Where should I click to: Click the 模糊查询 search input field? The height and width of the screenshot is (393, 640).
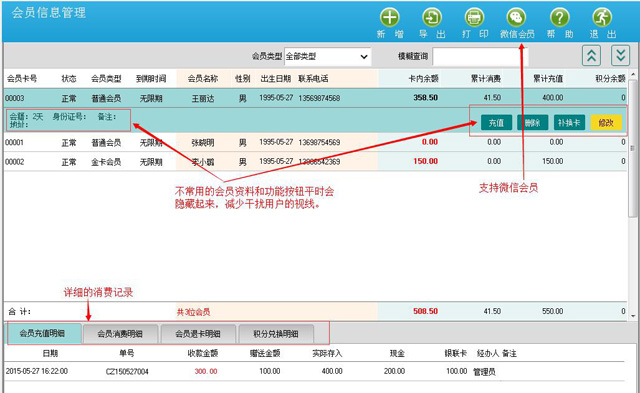click(x=480, y=56)
